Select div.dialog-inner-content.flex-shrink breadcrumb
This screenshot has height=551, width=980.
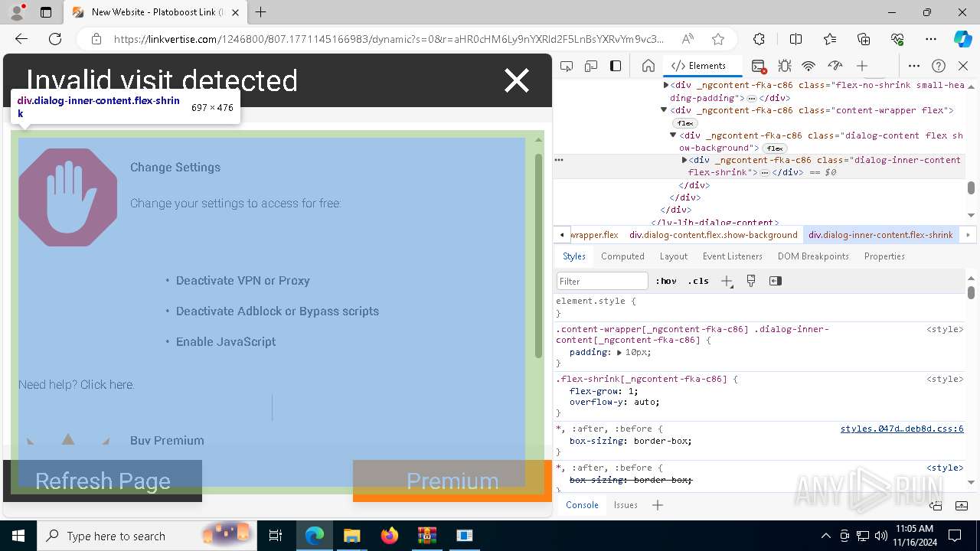[880, 235]
